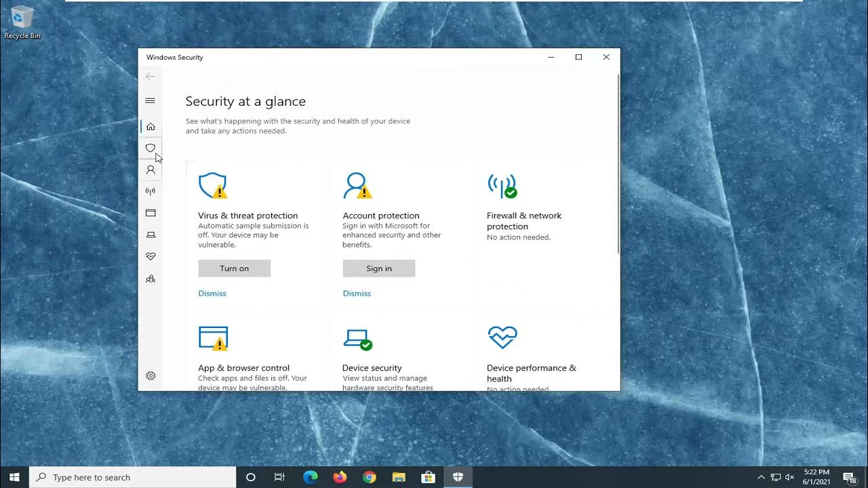Open Microsoft Store from taskbar
The height and width of the screenshot is (488, 868).
pos(428,477)
